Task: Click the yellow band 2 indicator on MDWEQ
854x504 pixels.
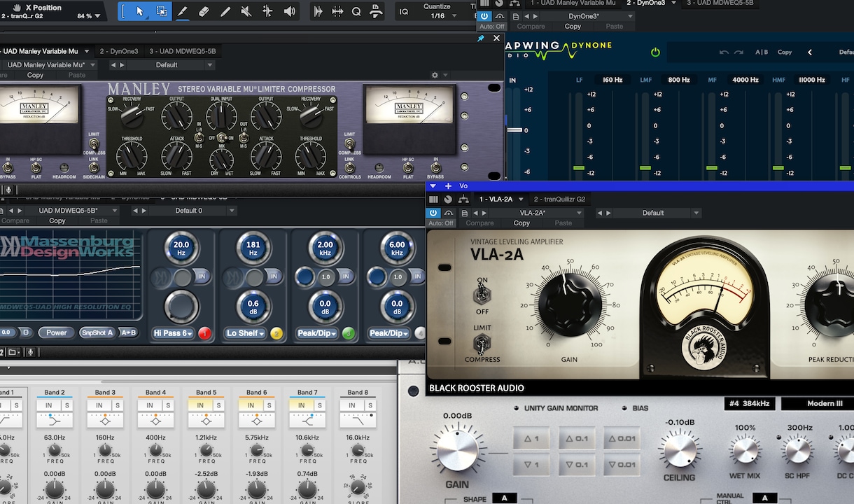Action: point(276,333)
